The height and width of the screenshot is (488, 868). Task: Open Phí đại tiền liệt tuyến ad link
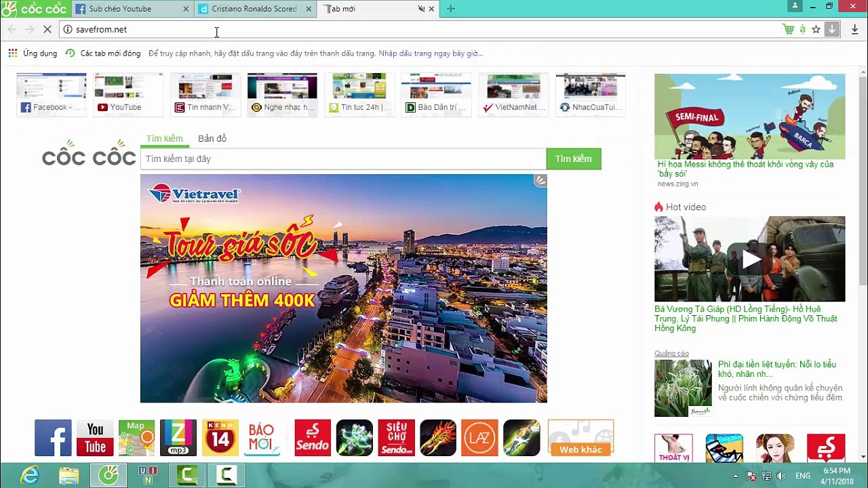pos(777,369)
